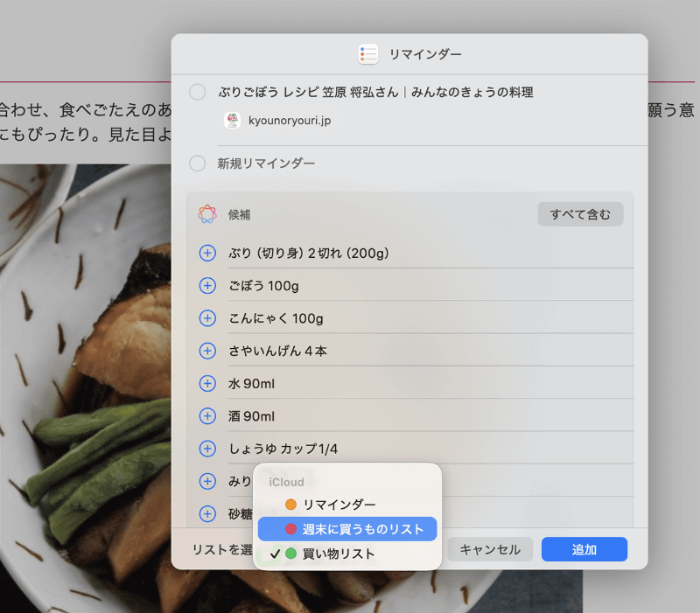Add ごぼう 100g using its plus icon
The image size is (700, 613).
(207, 285)
